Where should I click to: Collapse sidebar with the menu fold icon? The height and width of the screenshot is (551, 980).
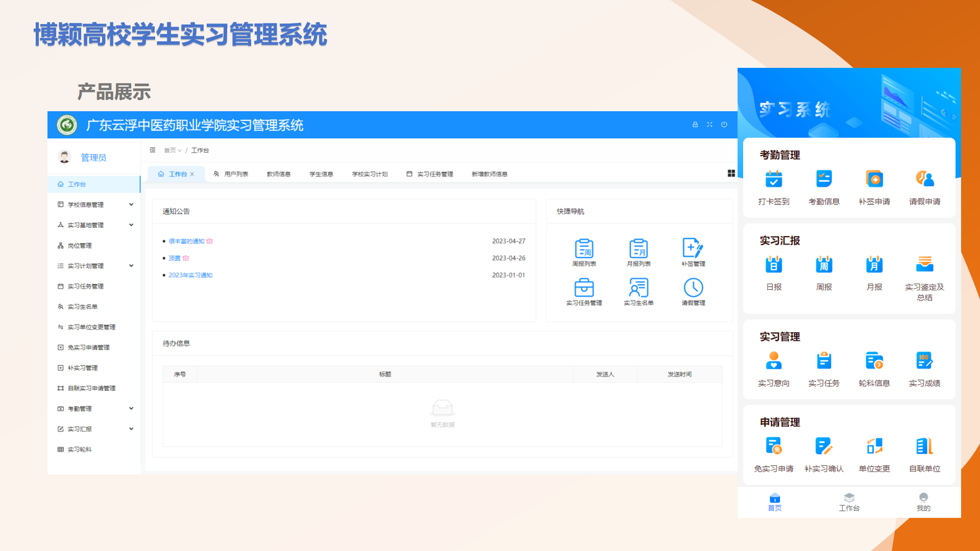click(153, 150)
